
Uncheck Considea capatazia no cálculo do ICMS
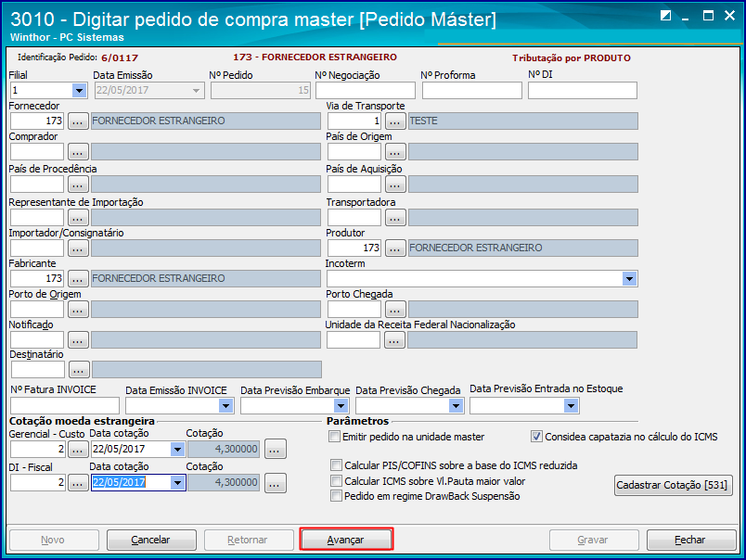(x=536, y=437)
